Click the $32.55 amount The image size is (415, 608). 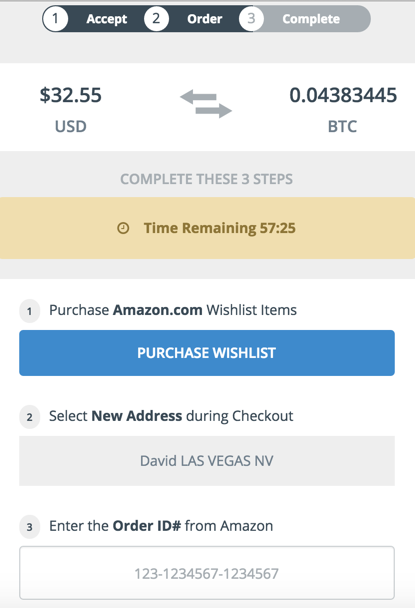(x=71, y=95)
